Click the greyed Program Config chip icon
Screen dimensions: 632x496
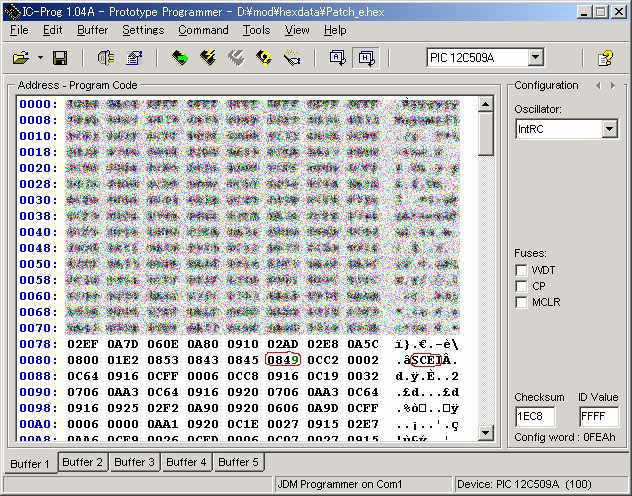coord(236,58)
